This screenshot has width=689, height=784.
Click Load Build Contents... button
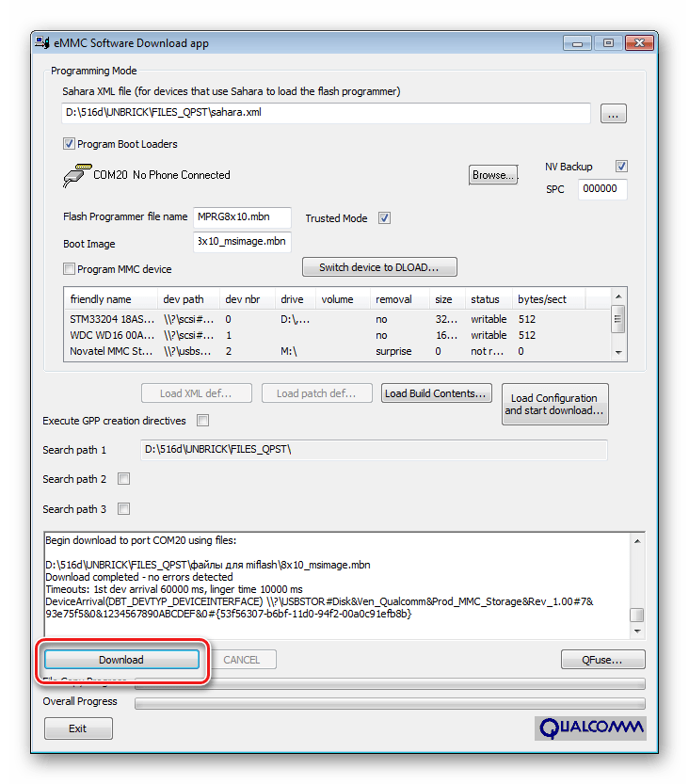point(436,393)
